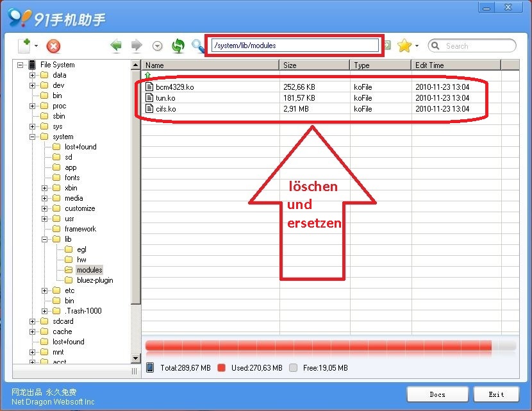Select the sd folder under system

69,157
